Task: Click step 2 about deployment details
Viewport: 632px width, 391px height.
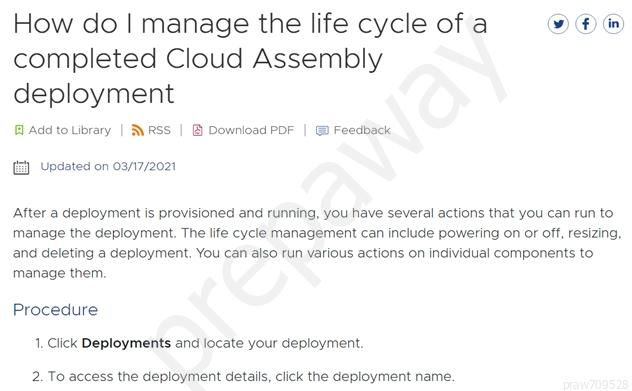Action: [x=243, y=376]
